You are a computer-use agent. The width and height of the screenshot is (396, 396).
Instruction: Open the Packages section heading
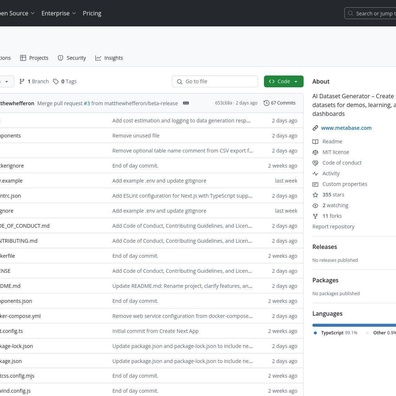pyautogui.click(x=325, y=280)
